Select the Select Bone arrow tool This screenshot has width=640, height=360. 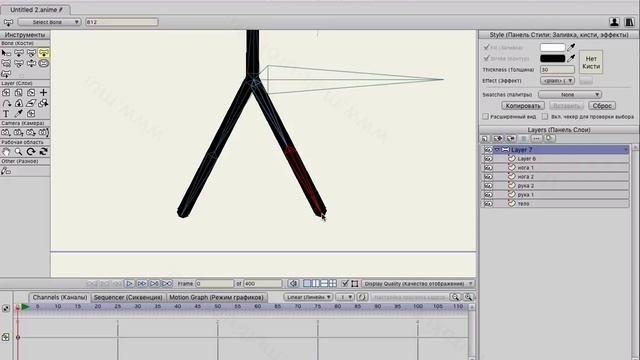[x=6, y=53]
